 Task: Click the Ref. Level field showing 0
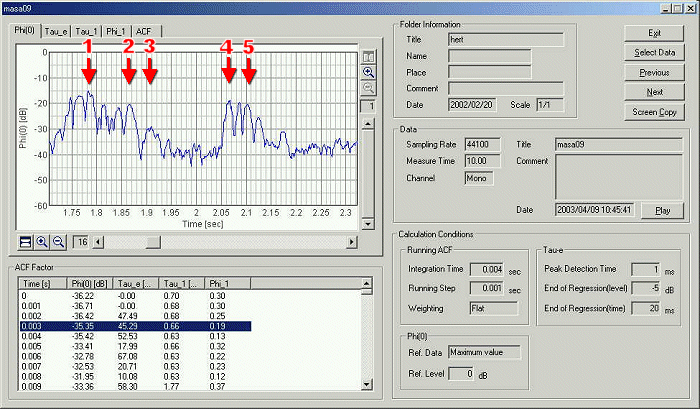(x=461, y=374)
